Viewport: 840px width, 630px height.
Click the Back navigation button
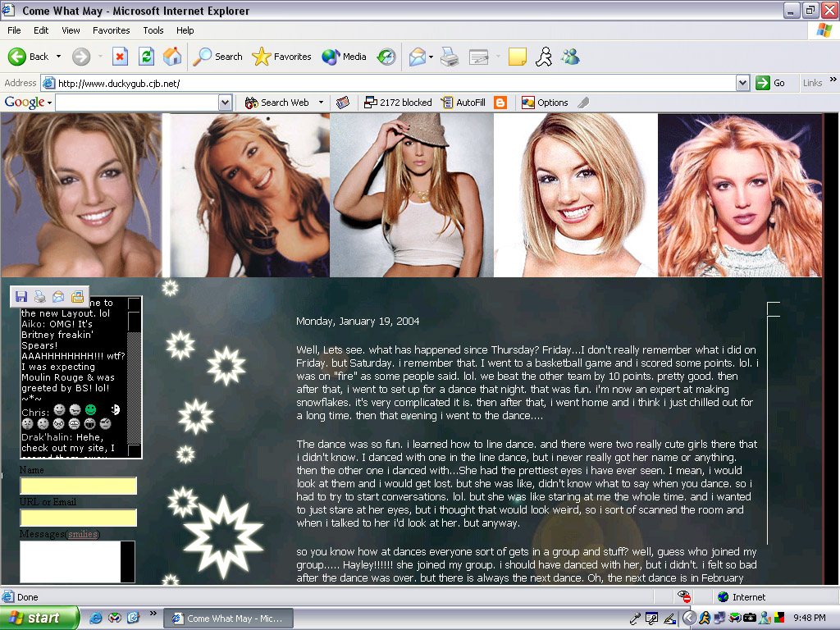pyautogui.click(x=28, y=57)
